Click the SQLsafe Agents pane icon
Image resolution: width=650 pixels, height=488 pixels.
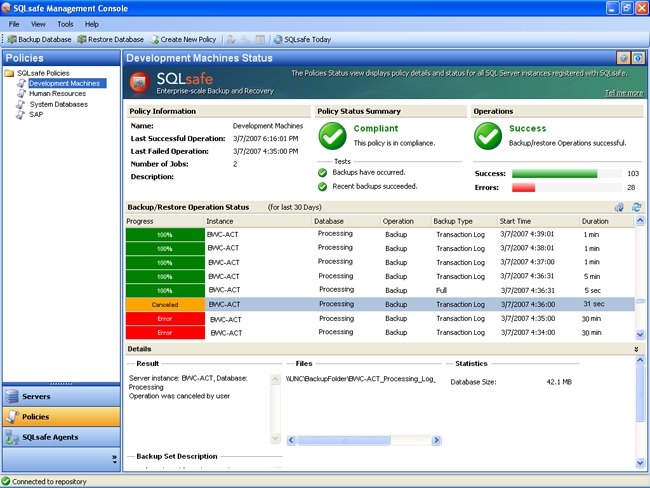tap(12, 437)
